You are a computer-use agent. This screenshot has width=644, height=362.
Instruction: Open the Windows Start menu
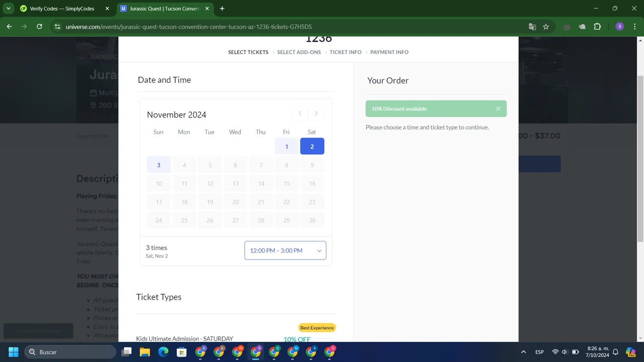coord(13,352)
